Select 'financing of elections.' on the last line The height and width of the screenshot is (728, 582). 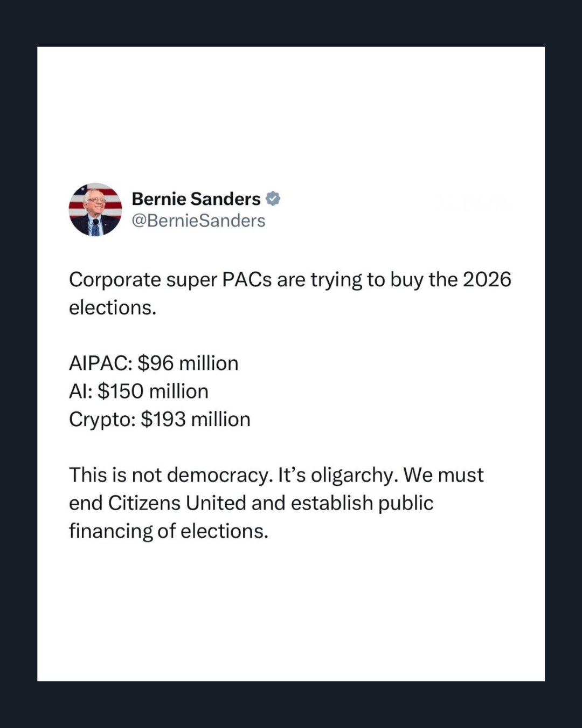coord(168,531)
